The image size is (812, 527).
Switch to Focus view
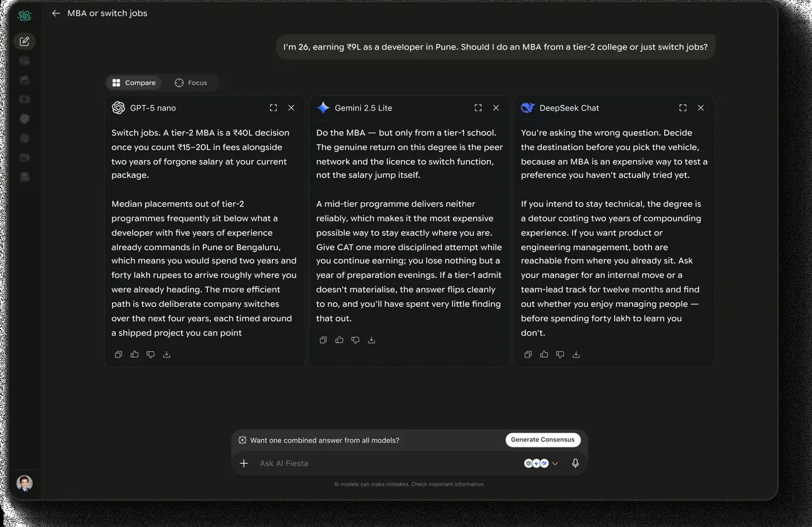coord(191,83)
